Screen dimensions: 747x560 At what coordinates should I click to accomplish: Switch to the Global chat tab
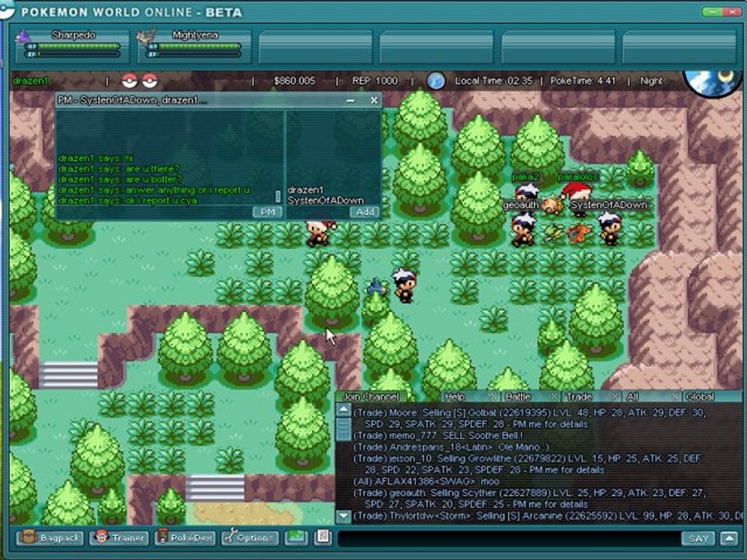(700, 397)
